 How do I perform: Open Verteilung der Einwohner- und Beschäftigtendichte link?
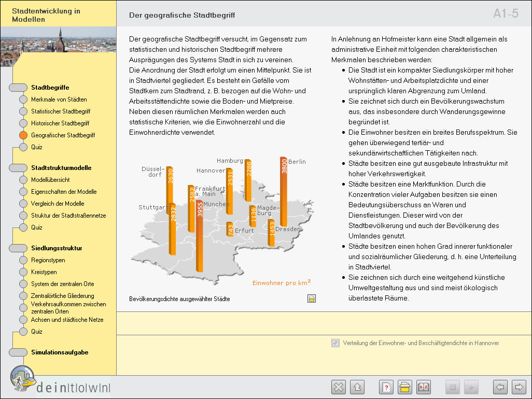pyautogui.click(x=421, y=343)
